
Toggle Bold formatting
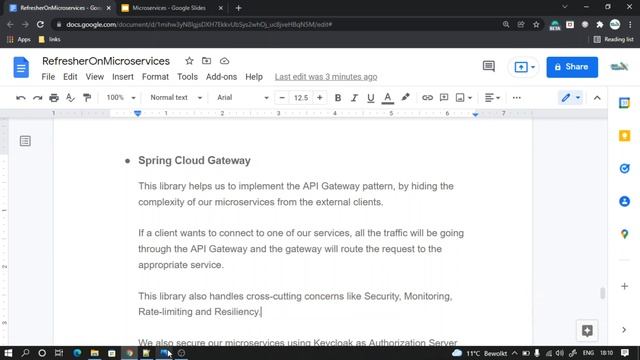[338, 98]
